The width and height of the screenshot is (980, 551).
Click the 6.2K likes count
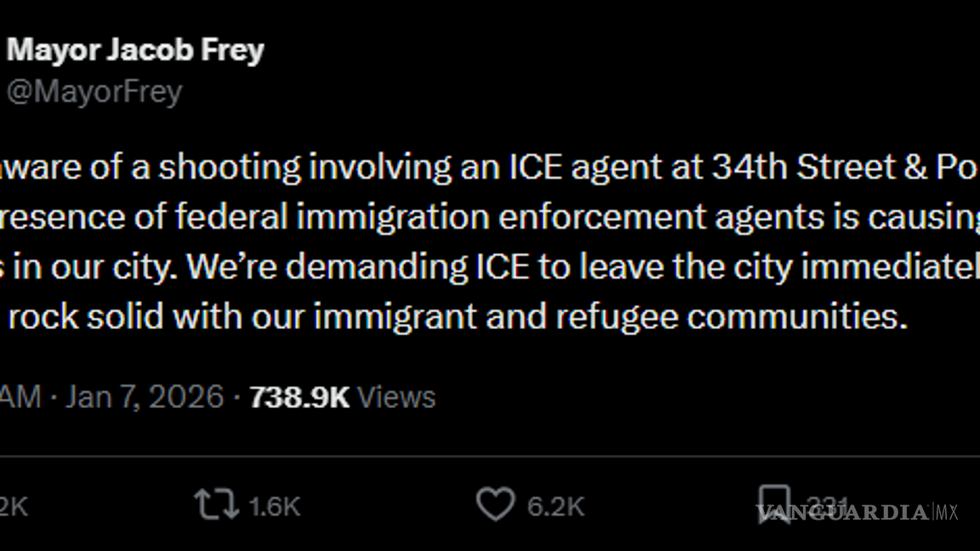click(x=556, y=507)
